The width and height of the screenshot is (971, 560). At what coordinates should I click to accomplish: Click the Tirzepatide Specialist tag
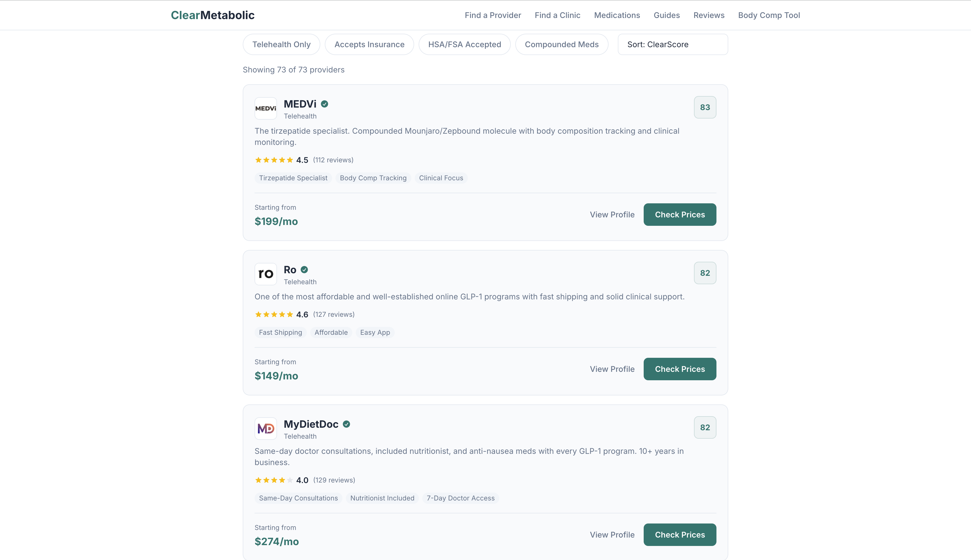[x=293, y=178]
